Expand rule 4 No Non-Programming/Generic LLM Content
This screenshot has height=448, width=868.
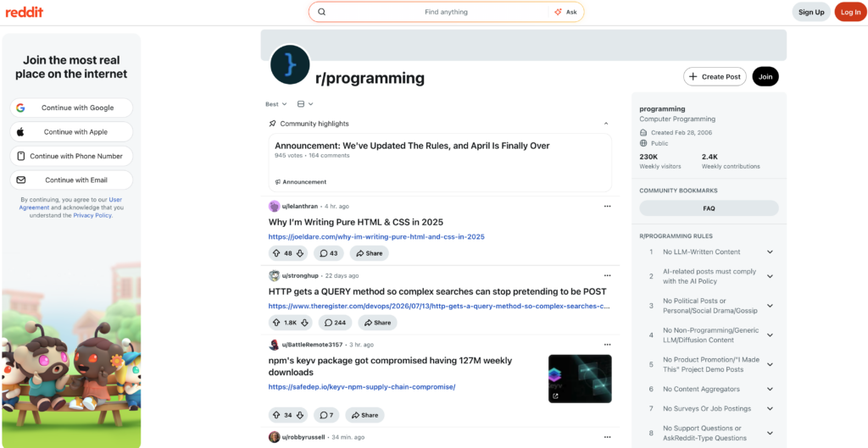[770, 335]
